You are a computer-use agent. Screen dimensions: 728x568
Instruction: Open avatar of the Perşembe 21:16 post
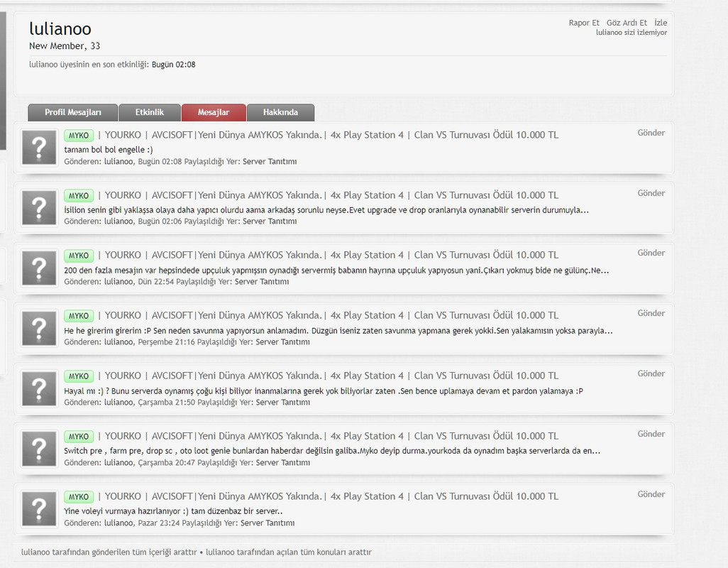39,328
